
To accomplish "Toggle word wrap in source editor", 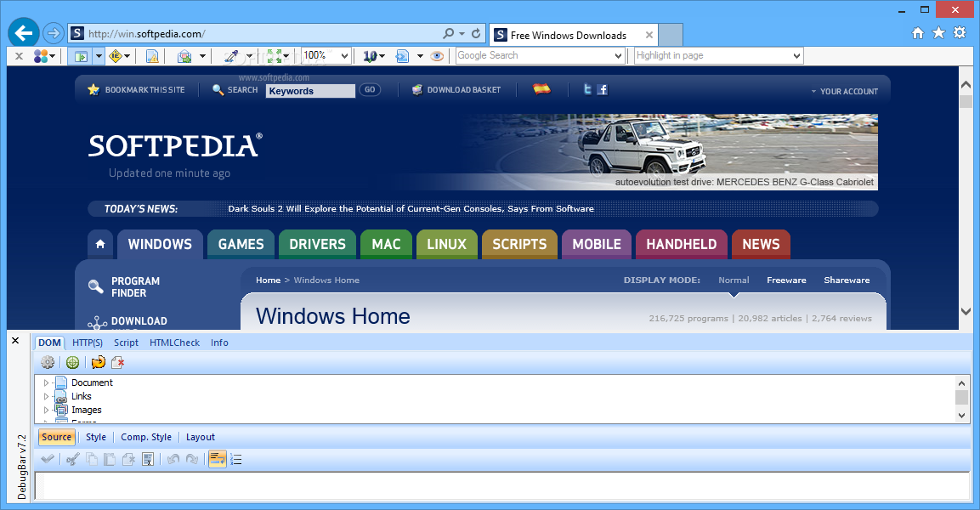I will (217, 459).
